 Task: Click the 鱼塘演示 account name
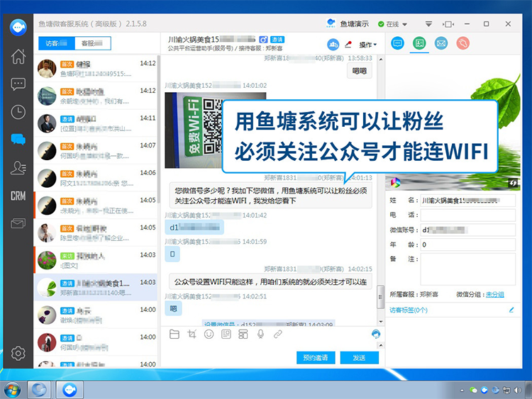[x=354, y=24]
